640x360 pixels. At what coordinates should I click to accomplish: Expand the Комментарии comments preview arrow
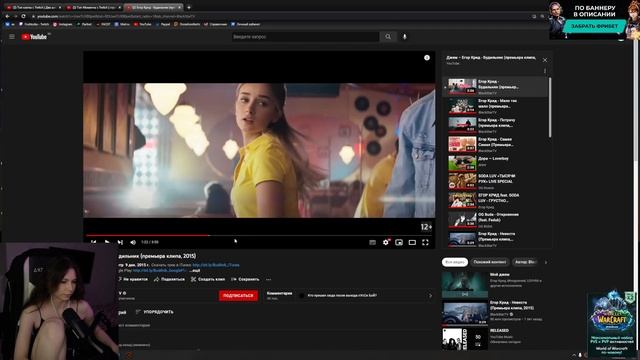tap(430, 296)
